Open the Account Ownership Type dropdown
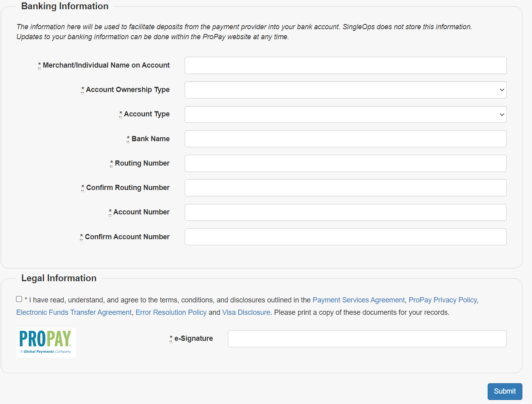 point(345,90)
